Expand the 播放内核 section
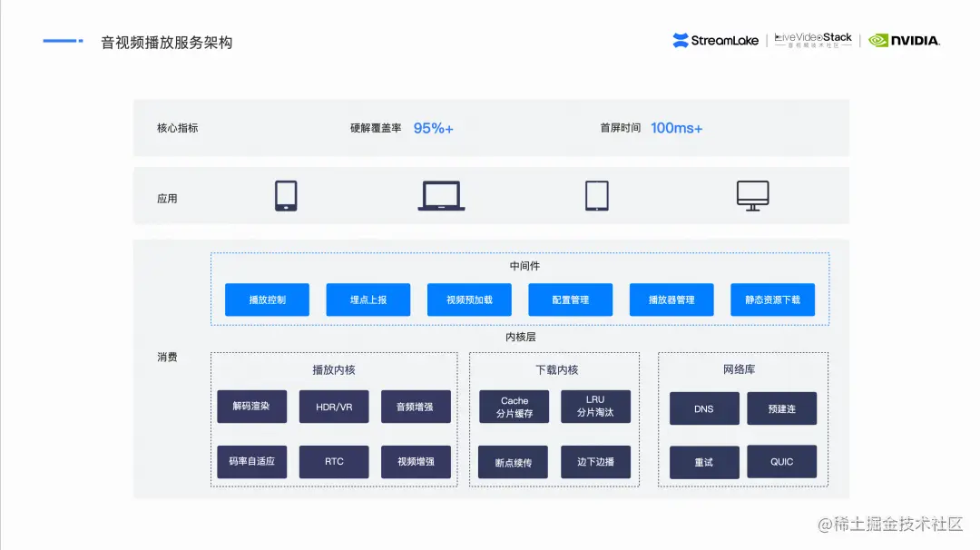The height and width of the screenshot is (550, 980). click(x=333, y=369)
